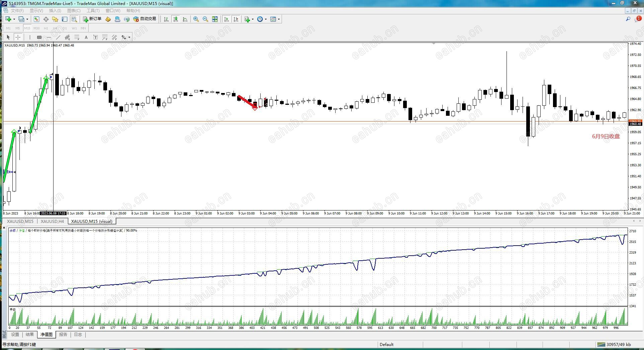Open tester 设置 tab

coord(15,335)
